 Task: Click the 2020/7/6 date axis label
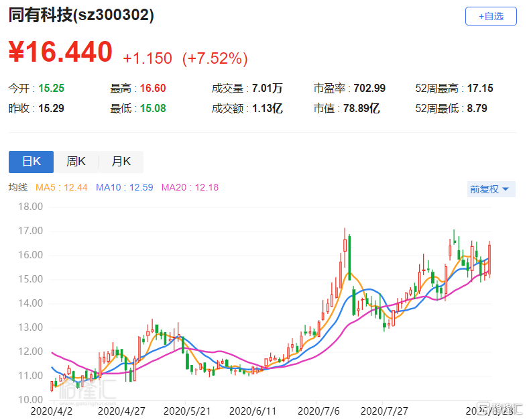click(x=318, y=411)
